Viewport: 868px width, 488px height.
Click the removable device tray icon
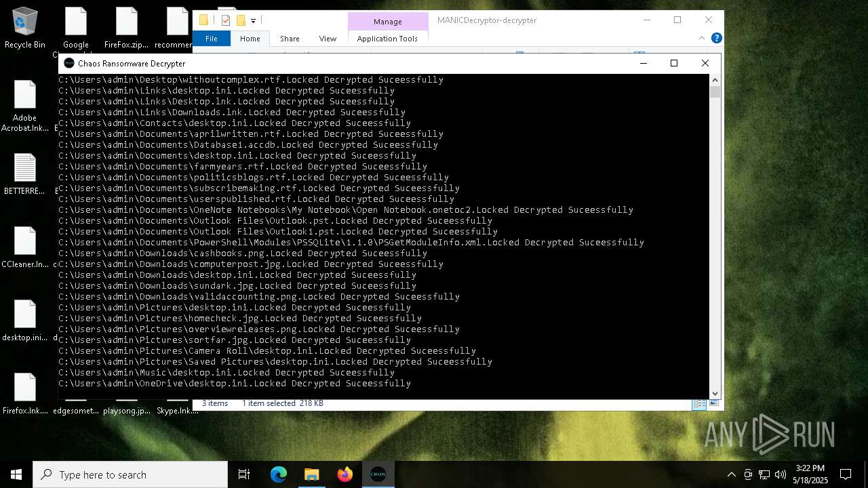click(748, 474)
